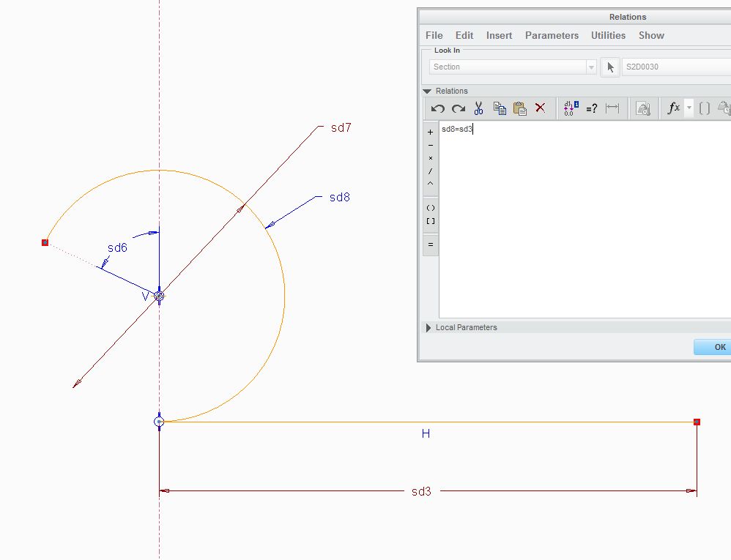Click the V vertical constraint symbol
Image resolution: width=731 pixels, height=560 pixels.
coord(146,296)
